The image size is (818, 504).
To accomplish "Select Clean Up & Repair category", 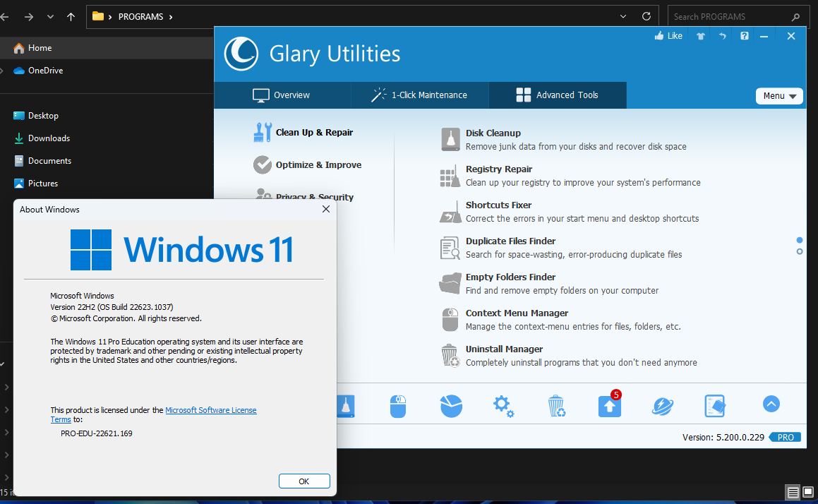I will click(x=303, y=133).
